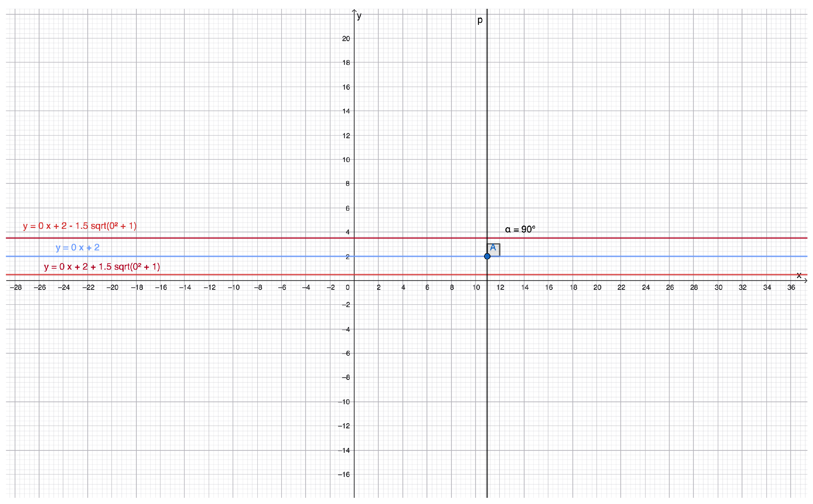The width and height of the screenshot is (813, 504).
Task: Click the red label with minus 1.5 sqrt
Action: (x=80, y=226)
